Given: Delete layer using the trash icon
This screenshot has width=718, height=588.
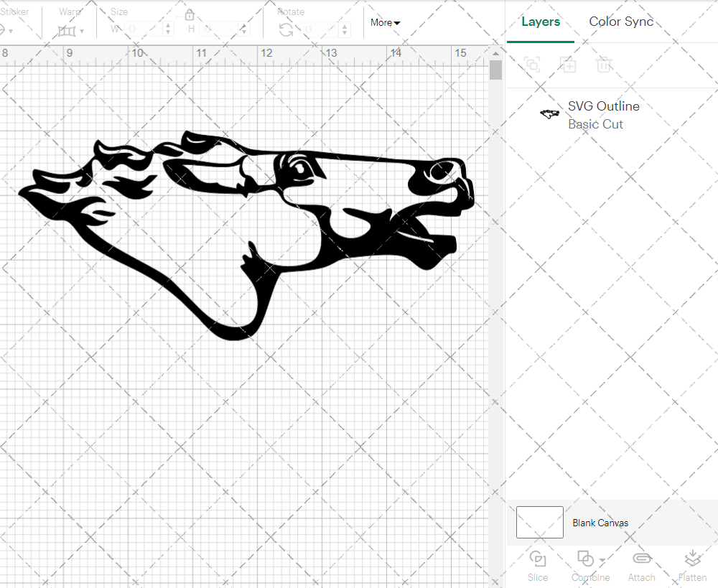Looking at the screenshot, I should coord(604,65).
